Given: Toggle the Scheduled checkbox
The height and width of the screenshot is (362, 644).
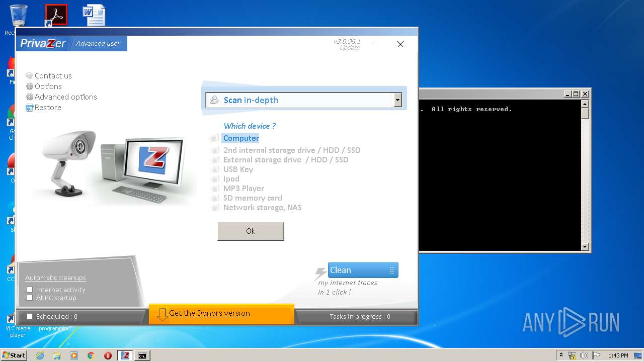Looking at the screenshot, I should 30,316.
